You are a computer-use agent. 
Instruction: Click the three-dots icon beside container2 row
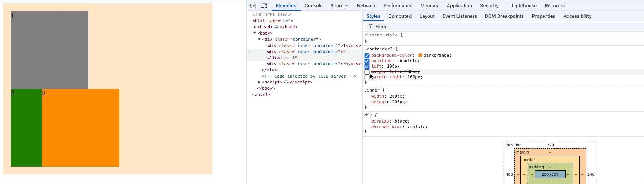tap(250, 52)
